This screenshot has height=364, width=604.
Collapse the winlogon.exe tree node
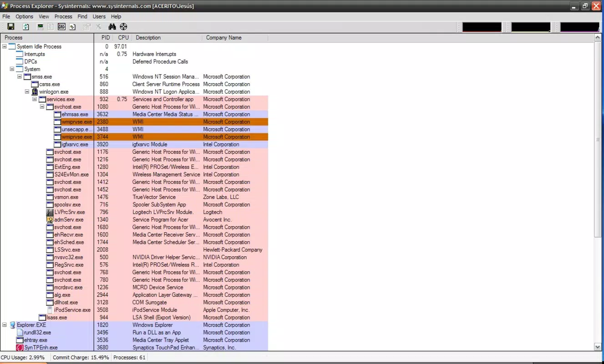click(27, 91)
